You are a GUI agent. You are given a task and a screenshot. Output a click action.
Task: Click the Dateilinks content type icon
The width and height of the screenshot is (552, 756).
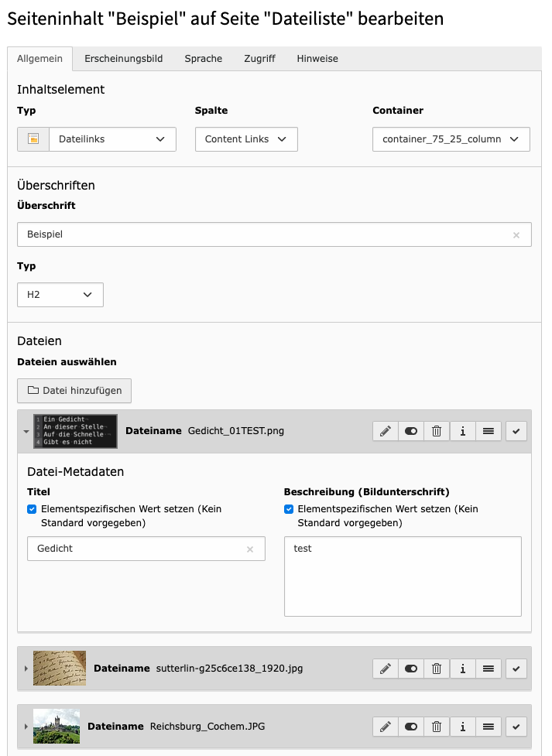pos(33,139)
